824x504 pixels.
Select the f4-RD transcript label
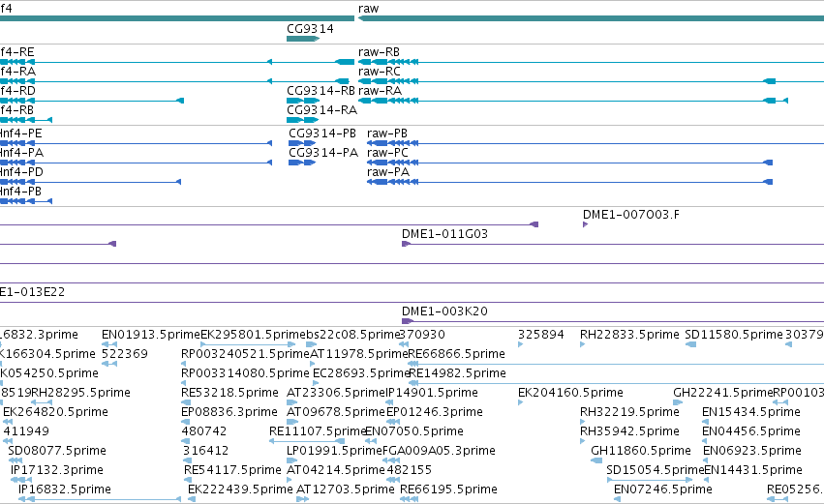point(17,91)
